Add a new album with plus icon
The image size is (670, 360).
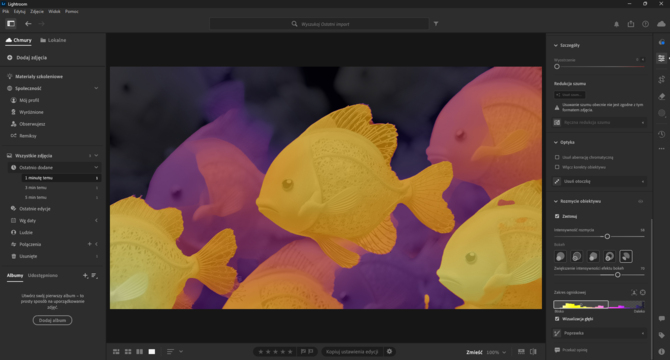coord(85,276)
